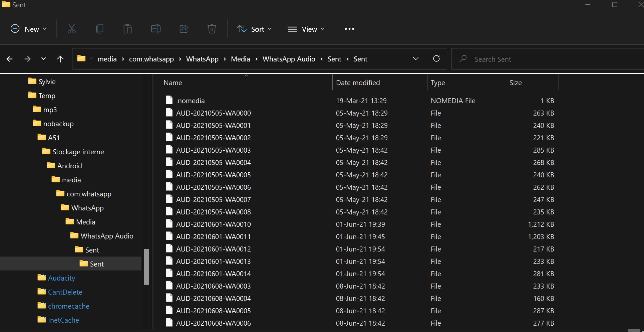Click the chromecache folder icon
Viewport: 644px width, 332px height.
pyautogui.click(x=42, y=306)
